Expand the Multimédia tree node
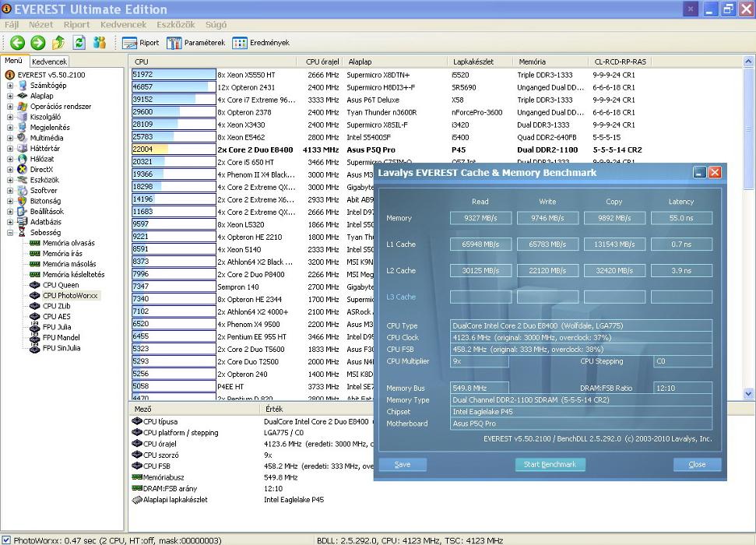 point(10,138)
